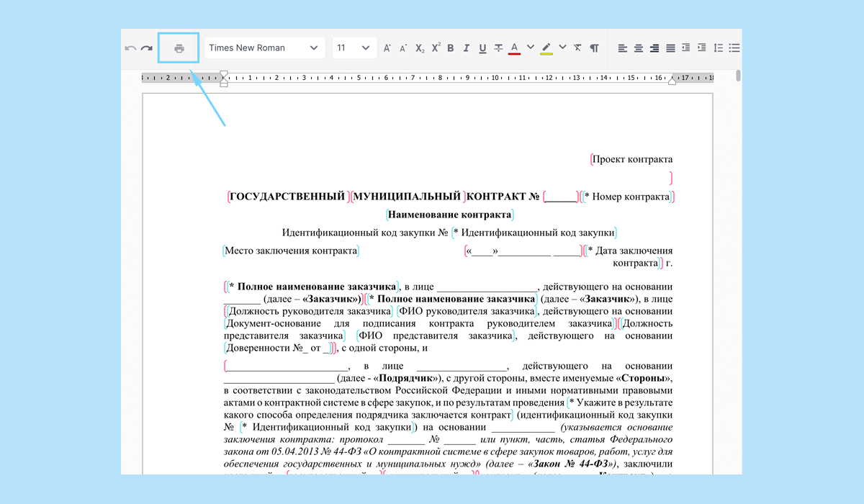Screen dimensions: 864x504
Task: Click the bold word 'Стороны'
Action: click(x=644, y=378)
